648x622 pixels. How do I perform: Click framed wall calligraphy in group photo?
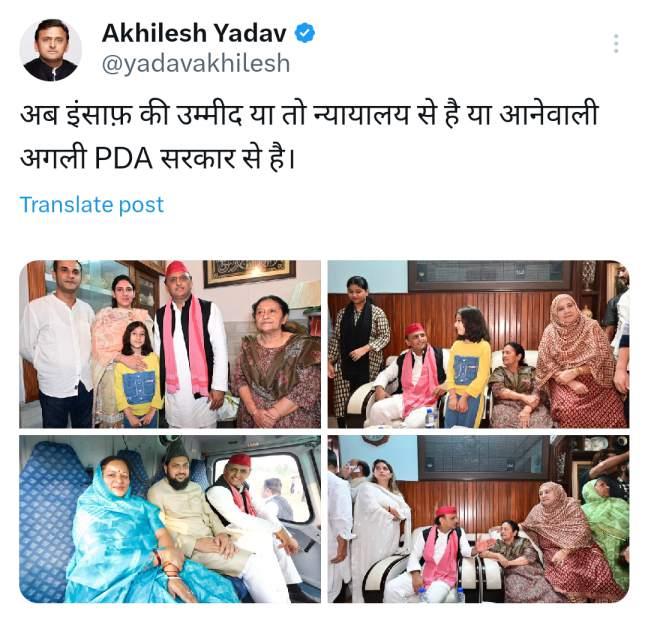[x=249, y=272]
